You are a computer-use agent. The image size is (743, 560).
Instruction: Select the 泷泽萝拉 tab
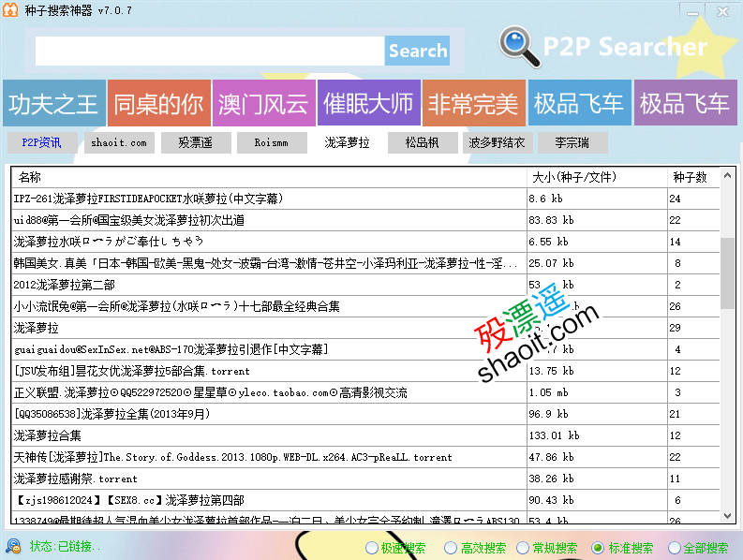pos(347,142)
